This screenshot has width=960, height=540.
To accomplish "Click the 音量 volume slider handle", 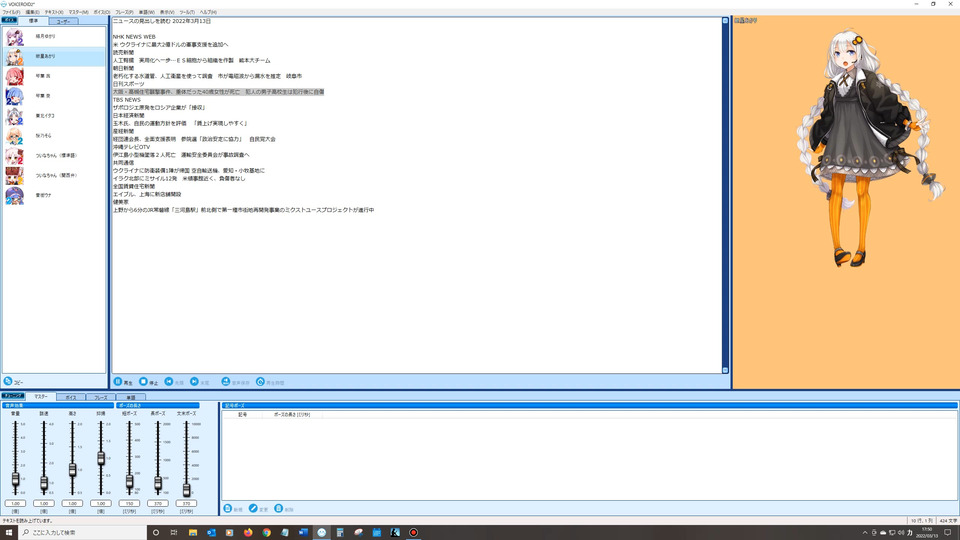I will click(15, 479).
